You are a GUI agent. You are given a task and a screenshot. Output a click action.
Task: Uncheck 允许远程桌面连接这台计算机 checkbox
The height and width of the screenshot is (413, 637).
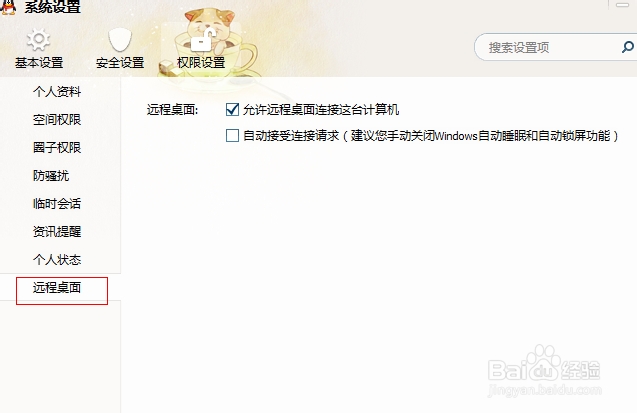[232, 110]
